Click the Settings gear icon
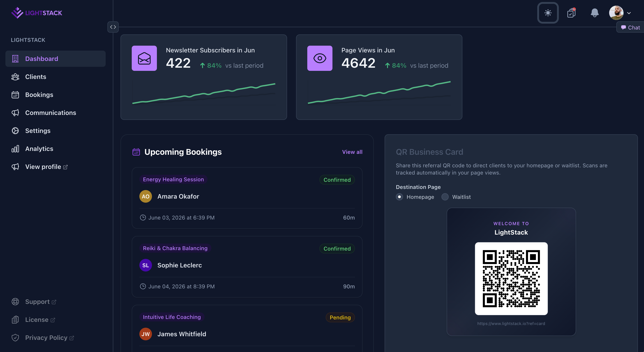Viewport: 644px width, 352px height. pos(15,131)
